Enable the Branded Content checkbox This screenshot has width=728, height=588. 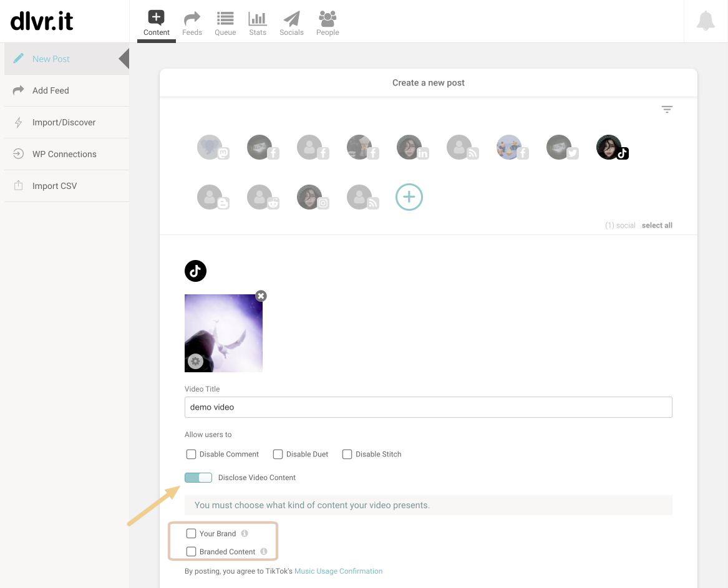(191, 551)
